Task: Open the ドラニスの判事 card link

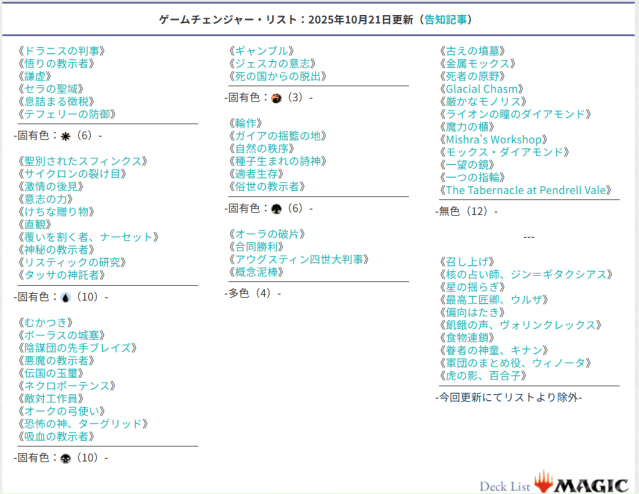Action: pos(62,50)
